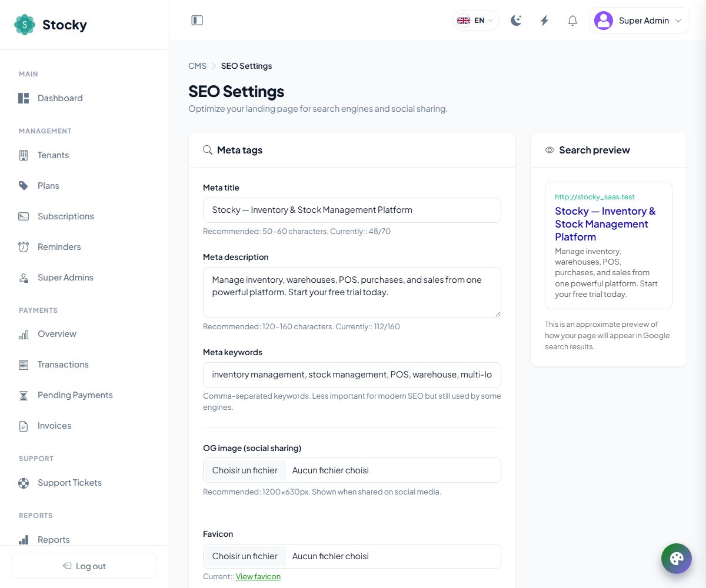The height and width of the screenshot is (588, 706).
Task: Open the lightning bolt quick actions
Action: 544,21
